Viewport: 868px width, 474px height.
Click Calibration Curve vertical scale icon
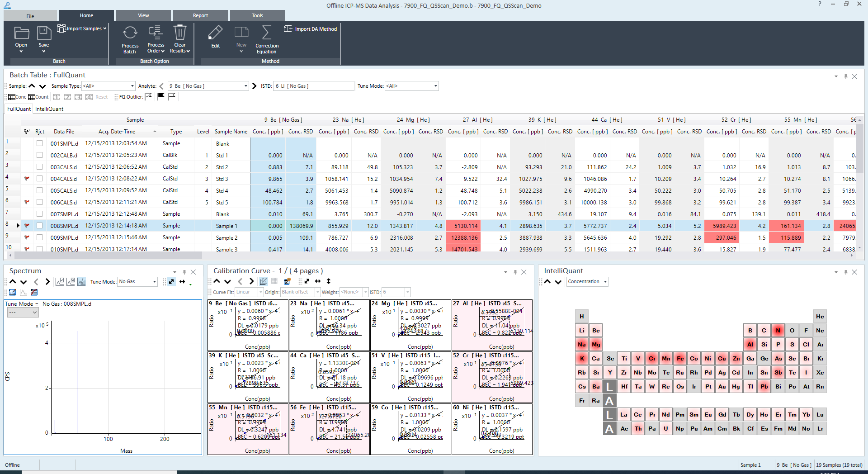(x=329, y=281)
